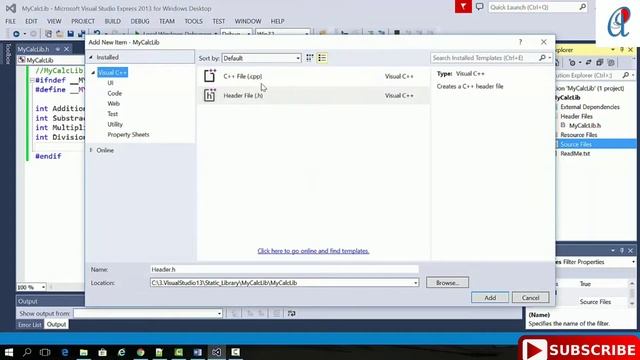Click the go online and find templates link
640x360 pixels.
pyautogui.click(x=313, y=251)
